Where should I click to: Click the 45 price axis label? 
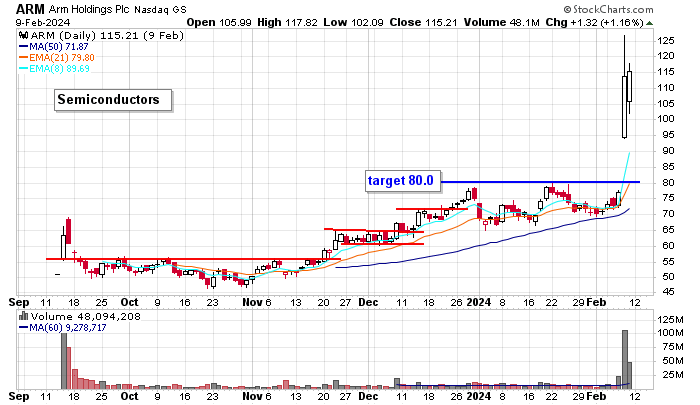tap(668, 292)
